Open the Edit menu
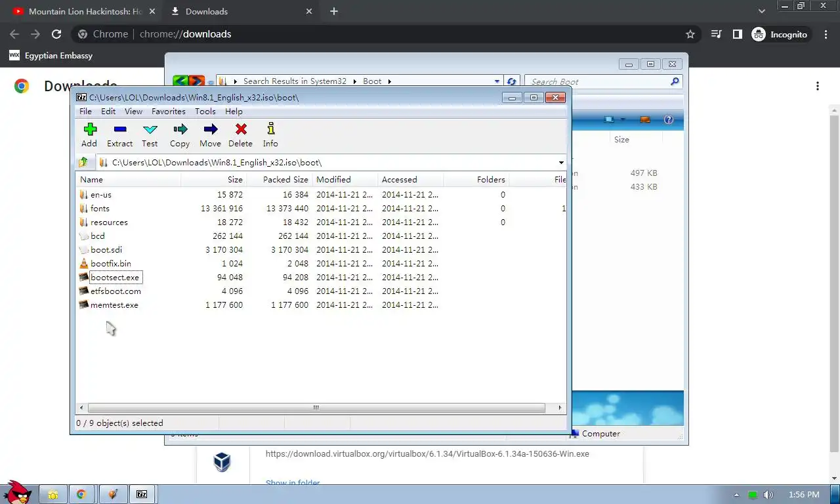 (108, 112)
